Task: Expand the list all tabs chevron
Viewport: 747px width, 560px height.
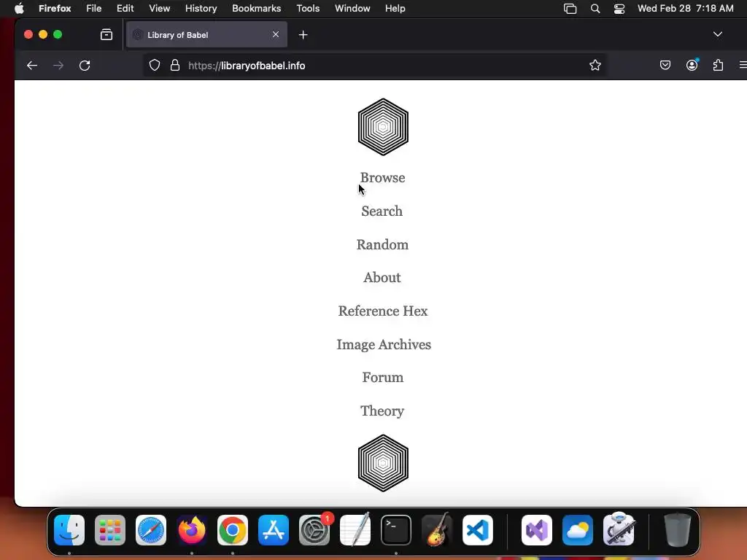Action: click(718, 34)
